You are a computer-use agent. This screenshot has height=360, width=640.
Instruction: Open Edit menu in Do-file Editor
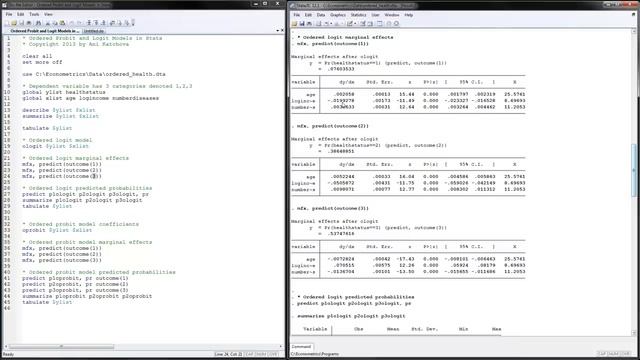(21, 14)
